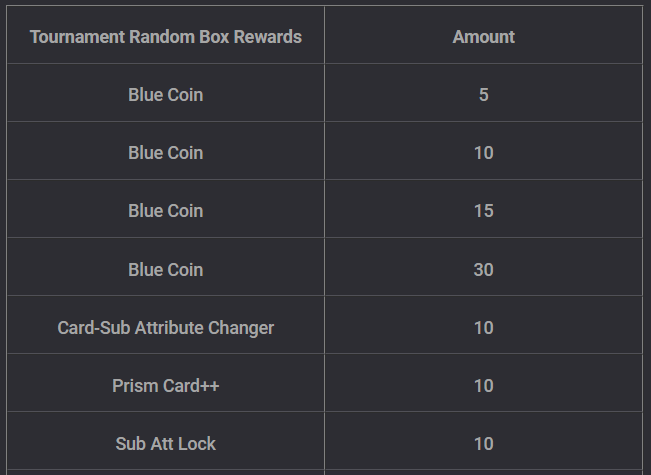Click amount 10 in second Blue Coin row
Image resolution: width=651 pixels, height=475 pixels.
coord(484,153)
